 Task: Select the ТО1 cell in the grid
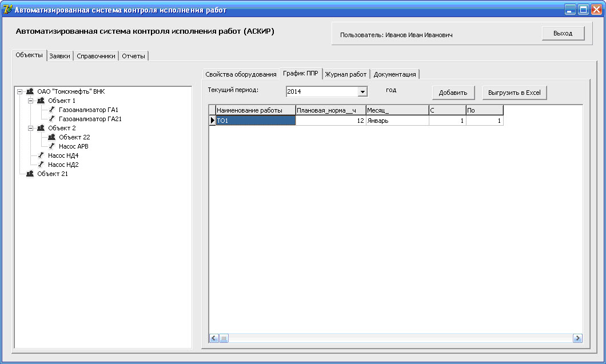(x=254, y=121)
